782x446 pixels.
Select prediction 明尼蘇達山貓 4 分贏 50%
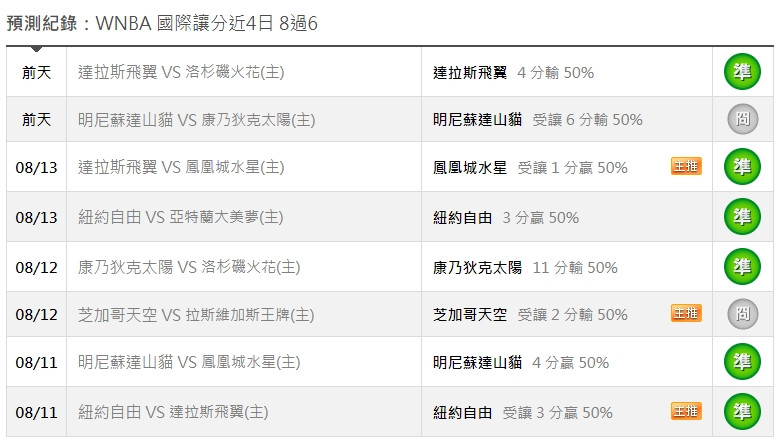[521, 362]
